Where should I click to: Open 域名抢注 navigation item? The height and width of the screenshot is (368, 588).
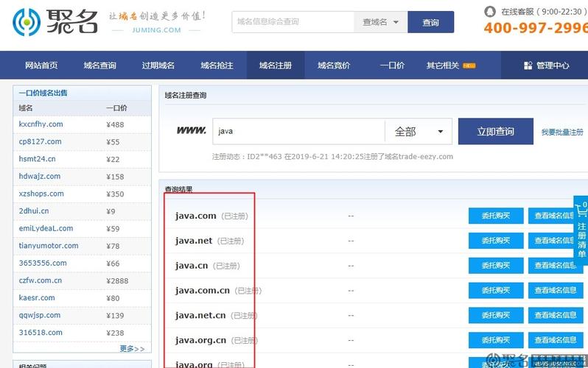coord(217,66)
